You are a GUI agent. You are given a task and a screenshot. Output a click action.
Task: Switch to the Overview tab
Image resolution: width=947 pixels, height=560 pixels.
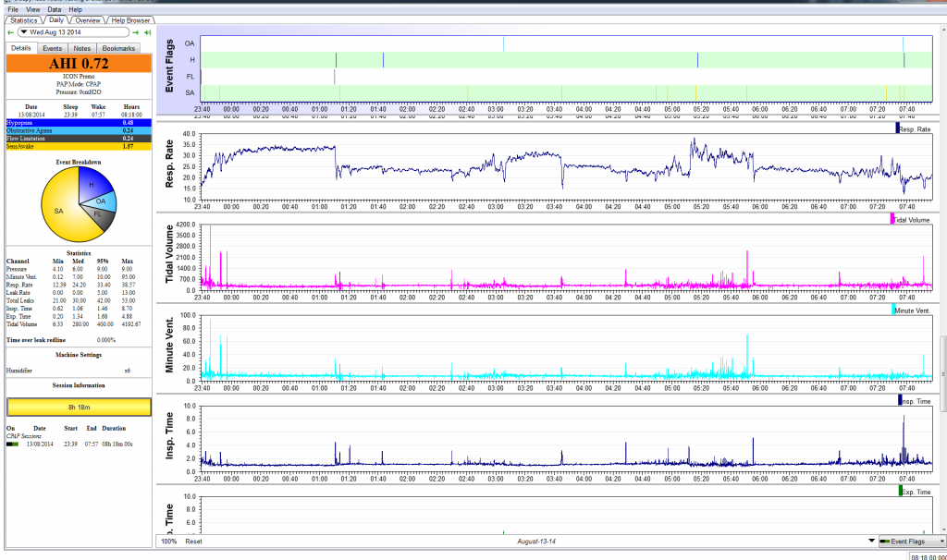[88, 20]
